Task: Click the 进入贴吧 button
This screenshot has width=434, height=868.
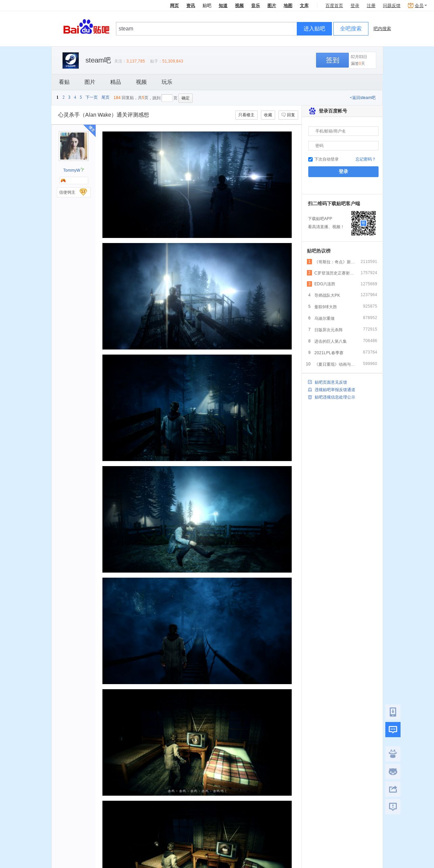Action: pyautogui.click(x=314, y=29)
